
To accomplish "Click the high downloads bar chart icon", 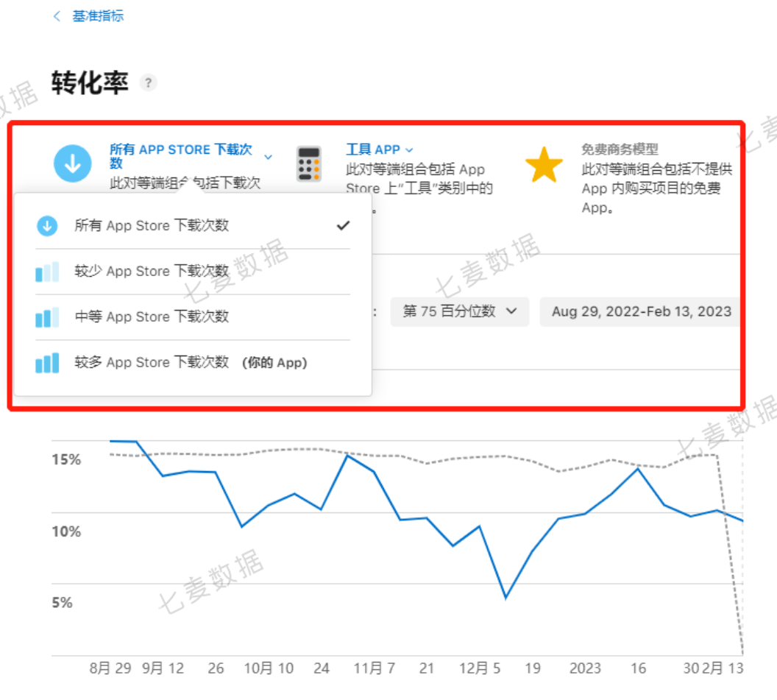I will coord(47,363).
